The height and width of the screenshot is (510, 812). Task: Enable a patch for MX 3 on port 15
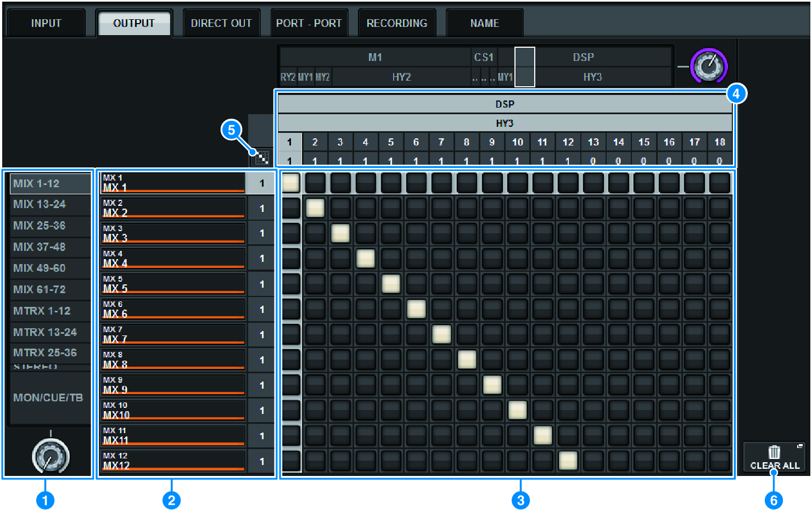click(x=644, y=233)
